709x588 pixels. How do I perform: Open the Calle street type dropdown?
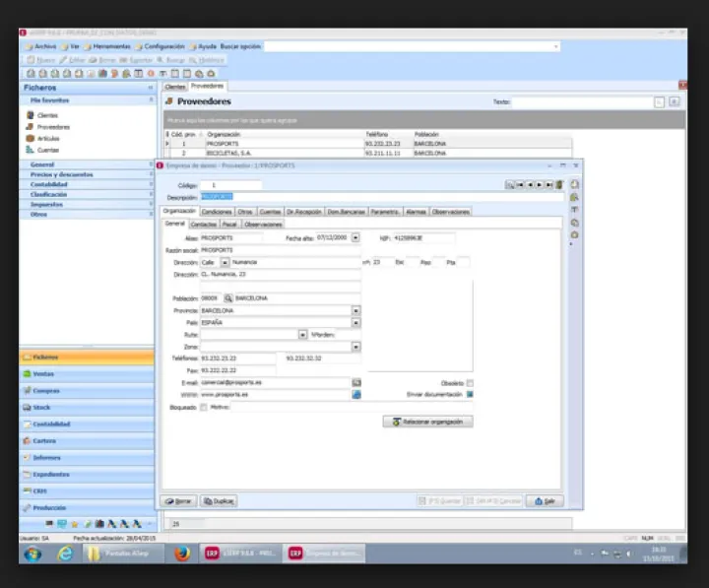pyautogui.click(x=225, y=262)
